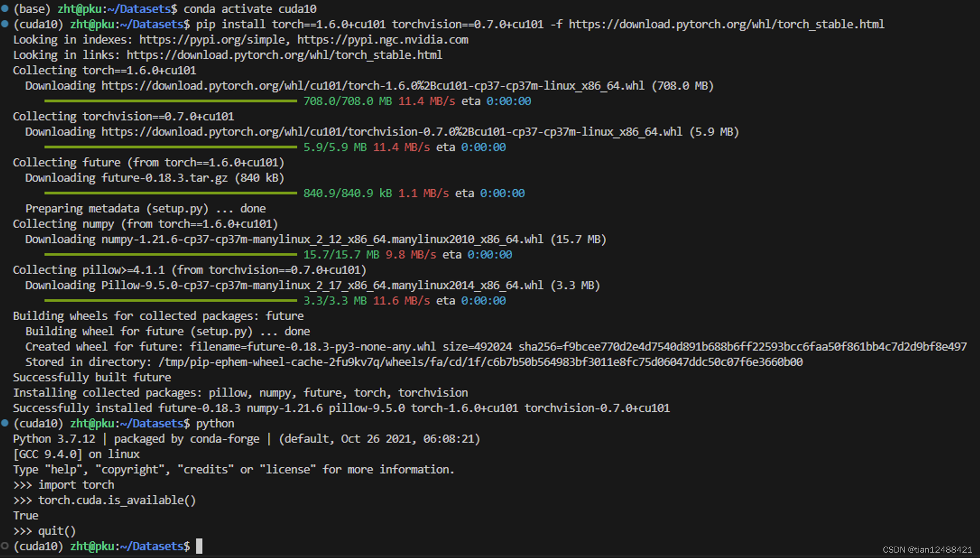Viewport: 980px width, 558px height.
Task: Click the blue marker beside conda activate cuda10
Action: 5,8
